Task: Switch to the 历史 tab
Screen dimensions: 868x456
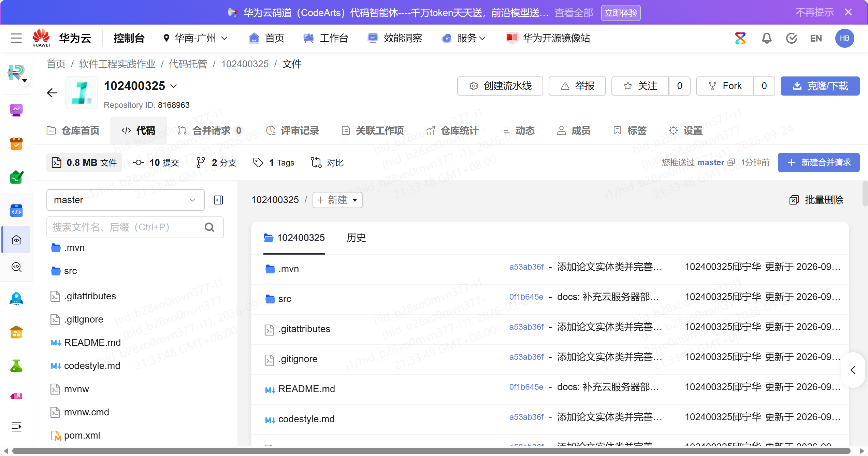Action: [x=356, y=238]
